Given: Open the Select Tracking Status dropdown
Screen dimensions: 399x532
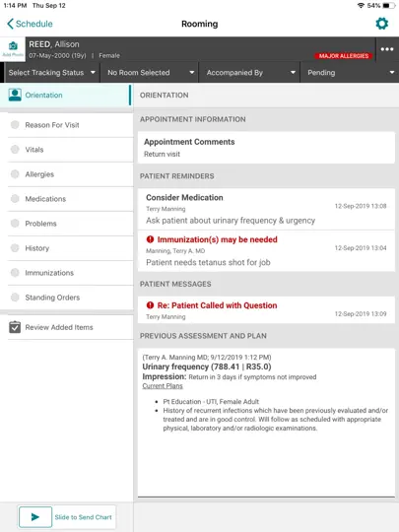Looking at the screenshot, I should coord(52,72).
